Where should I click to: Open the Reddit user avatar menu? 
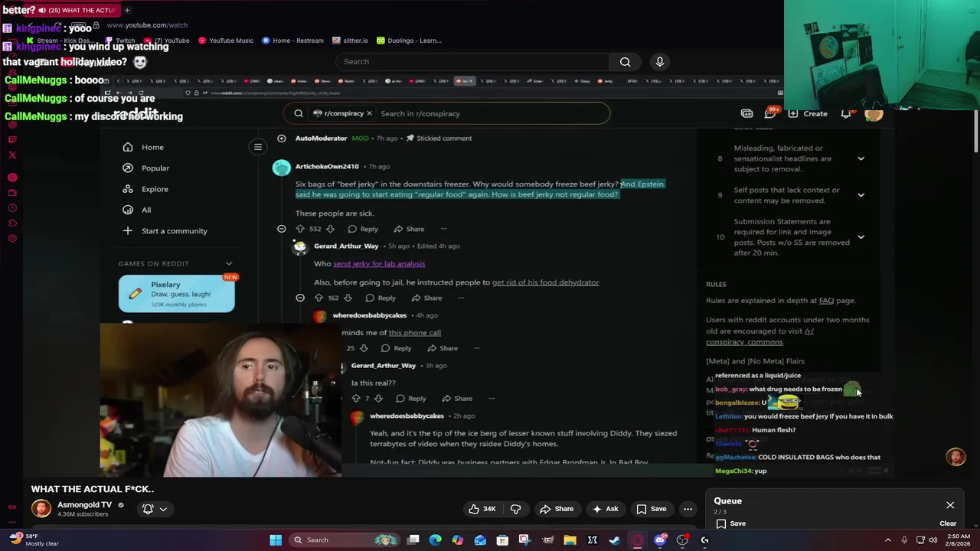click(874, 114)
